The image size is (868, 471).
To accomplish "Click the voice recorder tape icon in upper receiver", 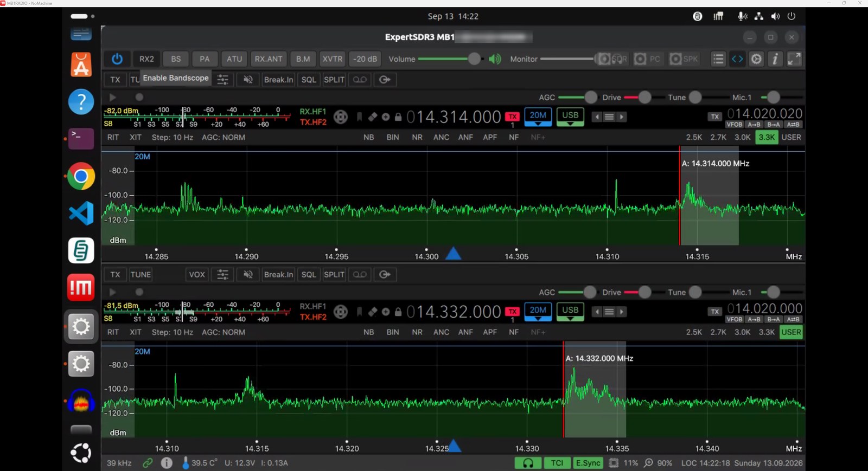I will click(x=360, y=80).
